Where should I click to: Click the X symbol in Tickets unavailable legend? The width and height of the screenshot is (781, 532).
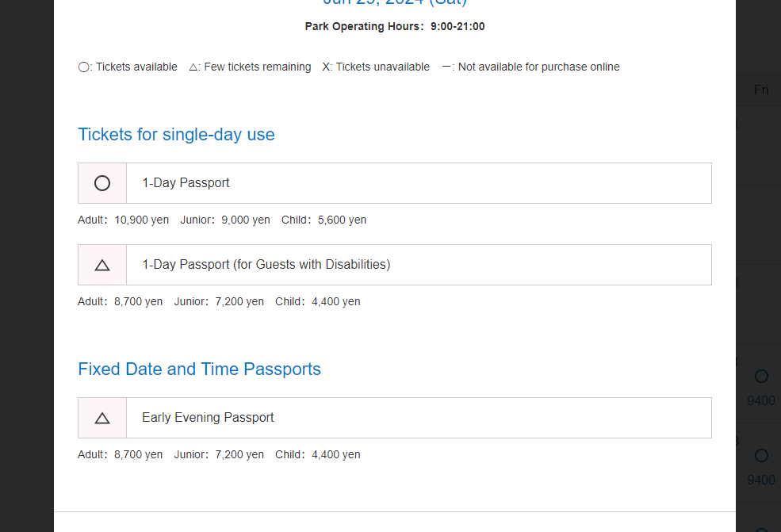coord(327,67)
